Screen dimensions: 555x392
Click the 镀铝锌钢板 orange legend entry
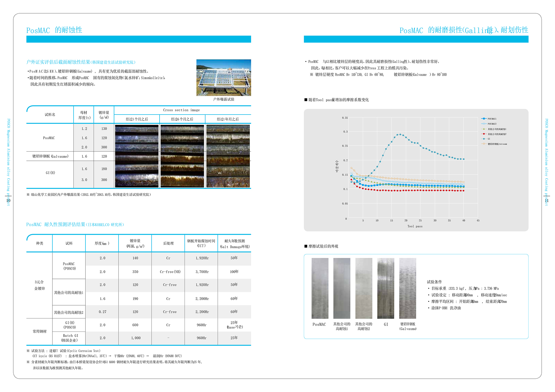494,144
